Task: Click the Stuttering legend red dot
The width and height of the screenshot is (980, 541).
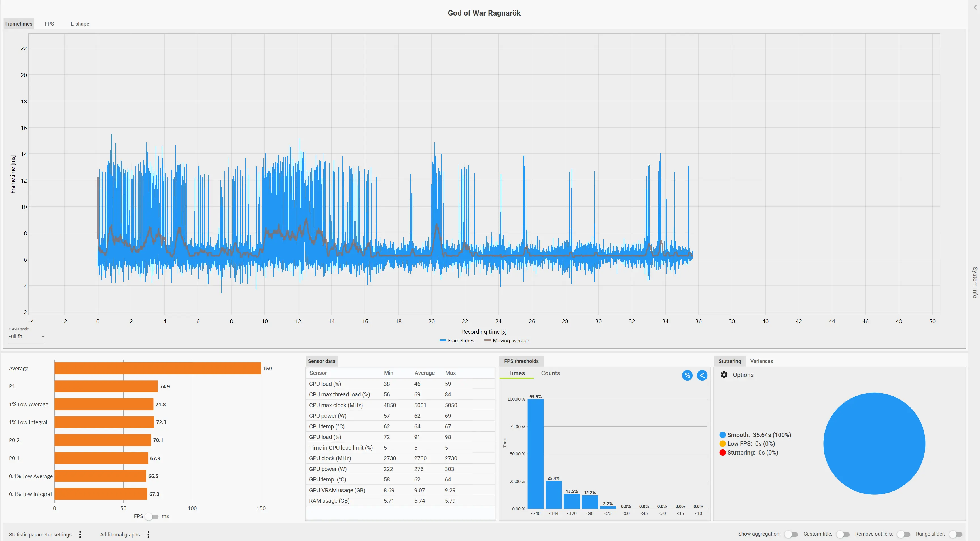Action: (x=722, y=452)
